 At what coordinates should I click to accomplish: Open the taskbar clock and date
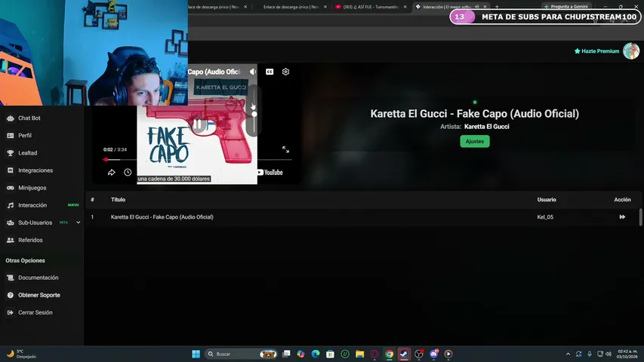pos(627,354)
